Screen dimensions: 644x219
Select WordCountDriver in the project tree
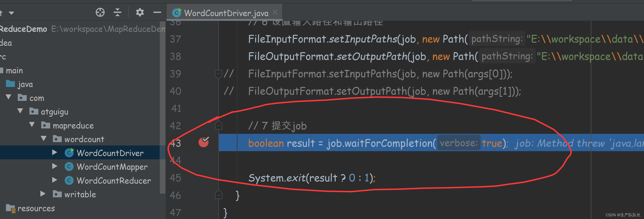point(110,153)
